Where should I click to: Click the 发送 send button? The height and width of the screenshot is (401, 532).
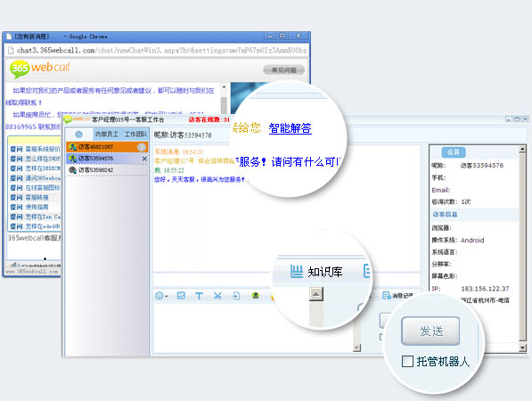(x=430, y=331)
